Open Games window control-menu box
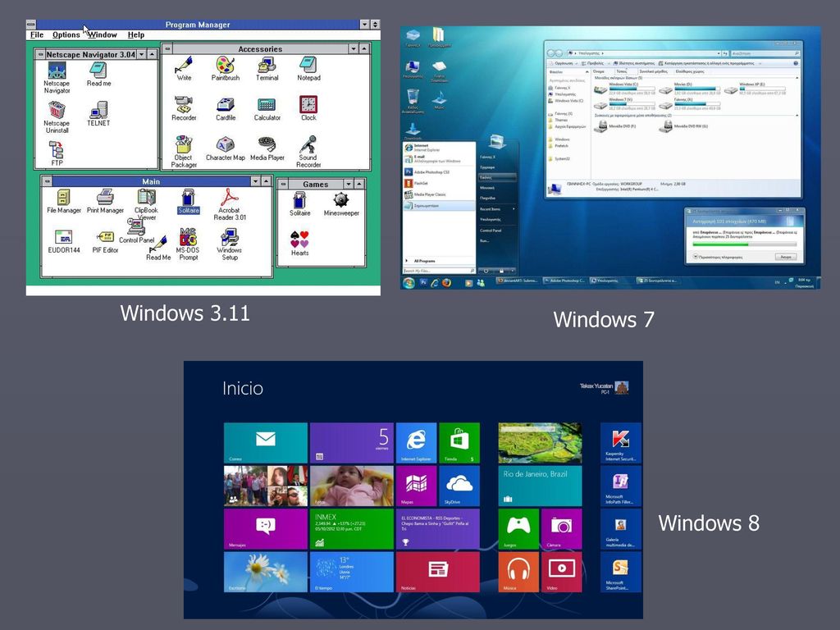 pos(283,184)
